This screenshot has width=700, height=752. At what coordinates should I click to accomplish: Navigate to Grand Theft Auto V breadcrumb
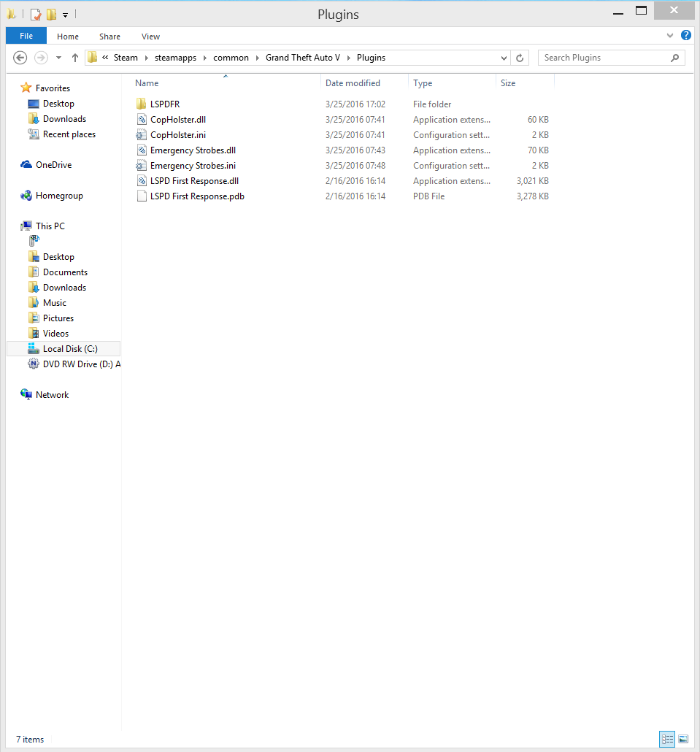(303, 58)
